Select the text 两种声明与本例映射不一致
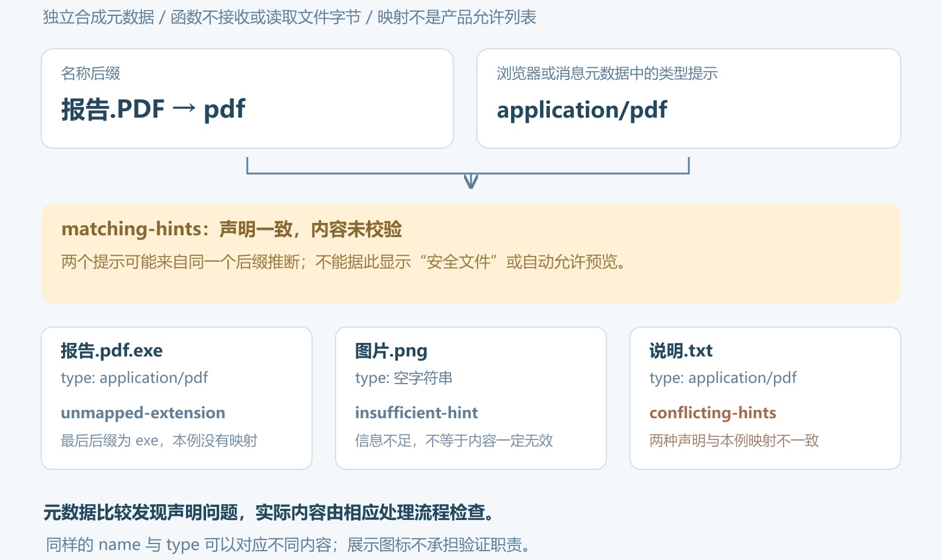Screen dimensions: 942x560 pos(734,441)
